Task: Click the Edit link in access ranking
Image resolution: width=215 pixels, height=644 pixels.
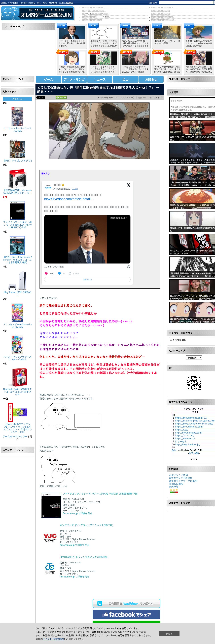Action: [x=174, y=450]
